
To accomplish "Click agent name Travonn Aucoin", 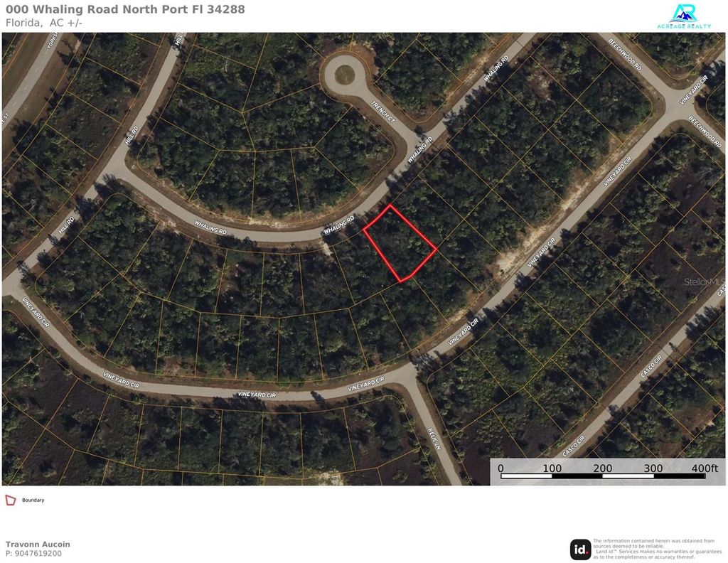I will tap(38, 544).
